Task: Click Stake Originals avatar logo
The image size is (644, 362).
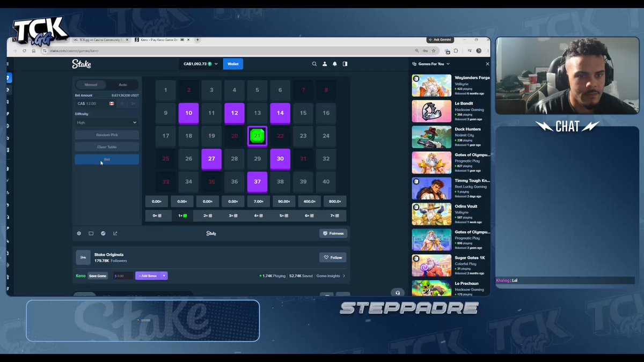Action: tap(83, 257)
